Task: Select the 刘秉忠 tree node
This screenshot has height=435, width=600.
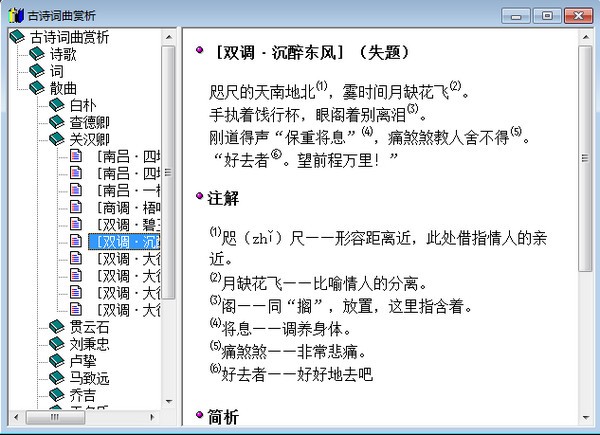Action: coord(90,344)
